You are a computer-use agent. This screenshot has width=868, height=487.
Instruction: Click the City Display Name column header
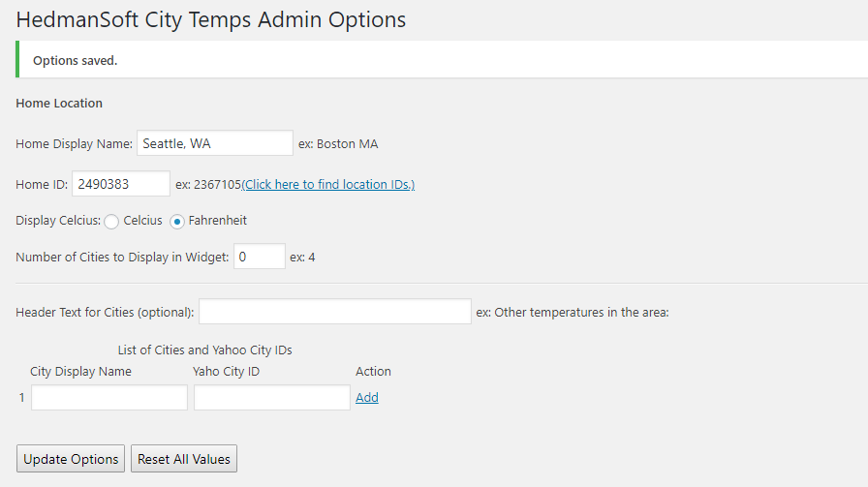coord(80,372)
